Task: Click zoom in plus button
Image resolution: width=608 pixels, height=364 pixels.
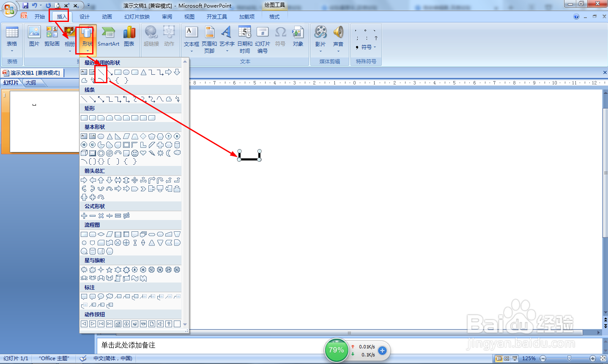Action: (x=593, y=359)
